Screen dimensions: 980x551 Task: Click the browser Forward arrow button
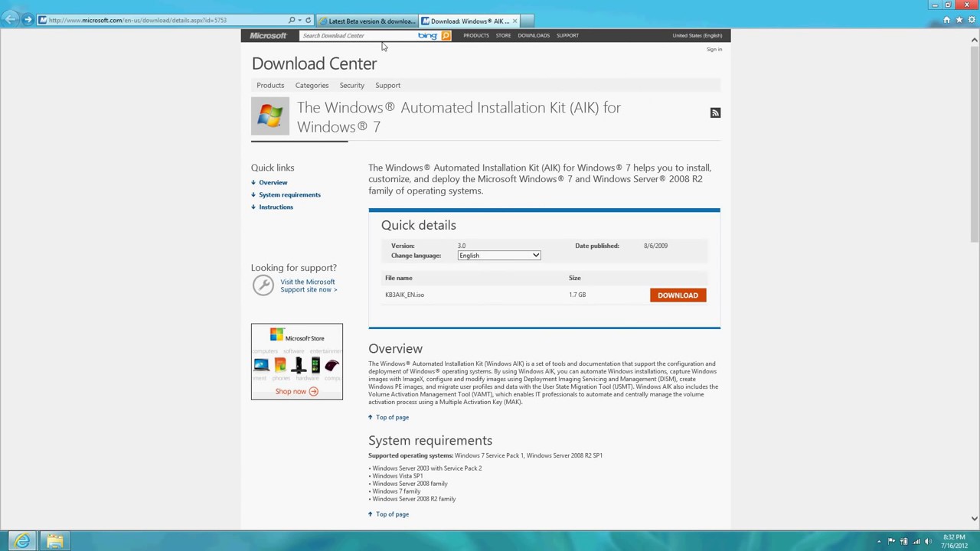28,20
